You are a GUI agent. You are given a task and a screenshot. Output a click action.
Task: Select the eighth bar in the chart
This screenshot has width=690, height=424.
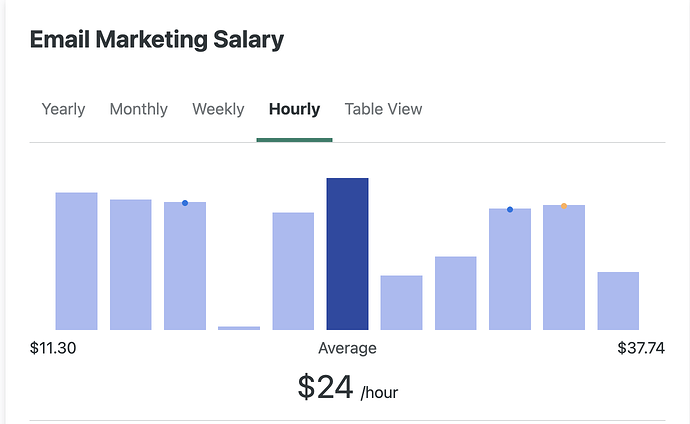pyautogui.click(x=455, y=293)
